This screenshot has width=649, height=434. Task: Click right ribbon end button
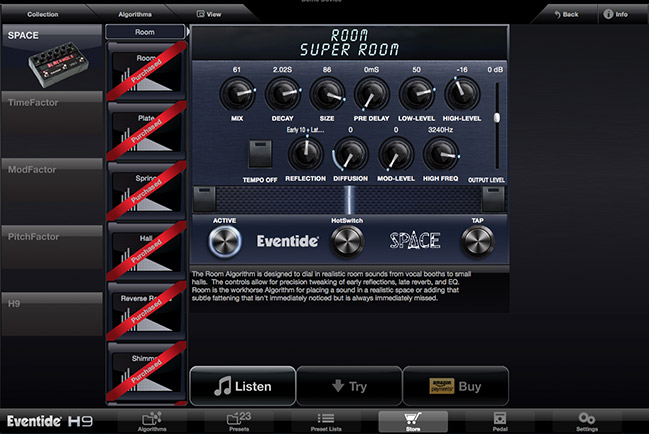pyautogui.click(x=493, y=199)
